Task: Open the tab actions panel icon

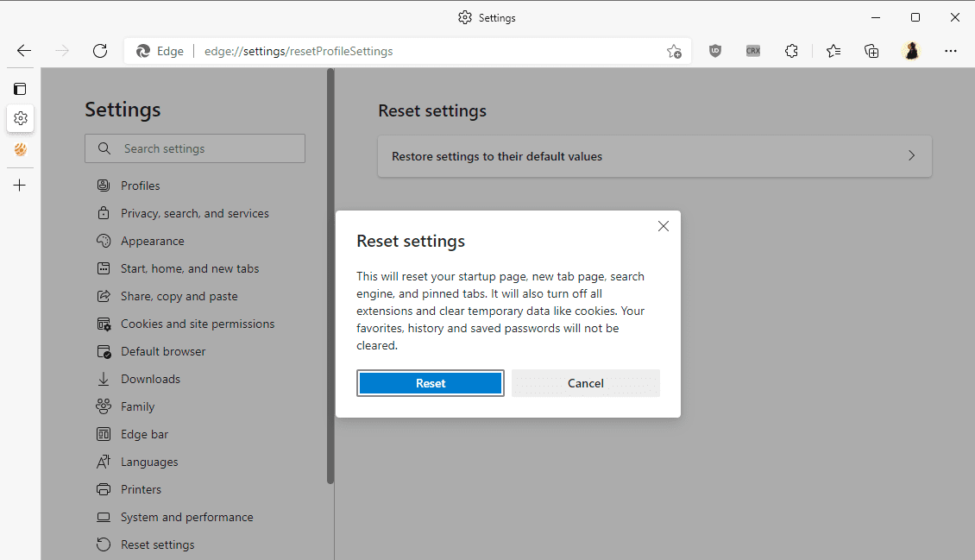Action: [x=20, y=88]
